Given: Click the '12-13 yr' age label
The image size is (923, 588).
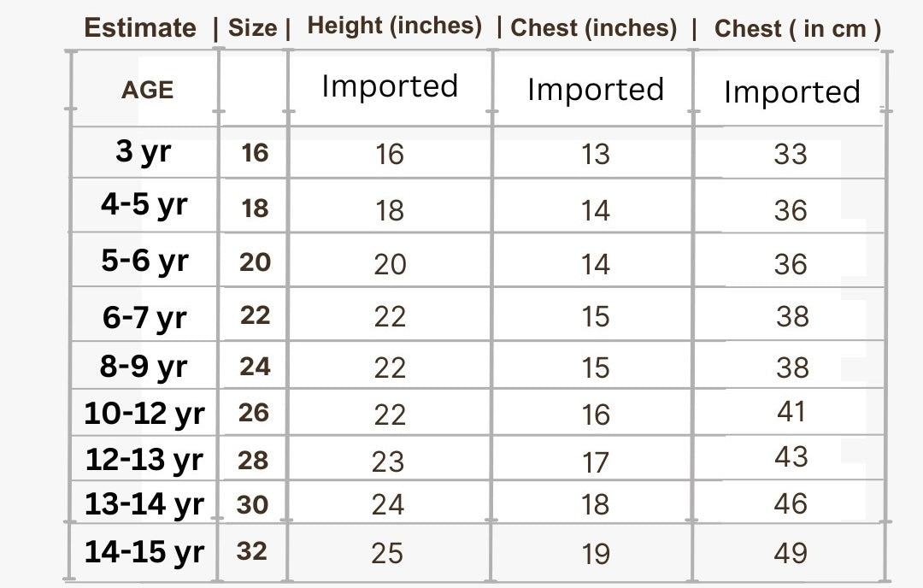Looking at the screenshot, I should (x=144, y=460).
